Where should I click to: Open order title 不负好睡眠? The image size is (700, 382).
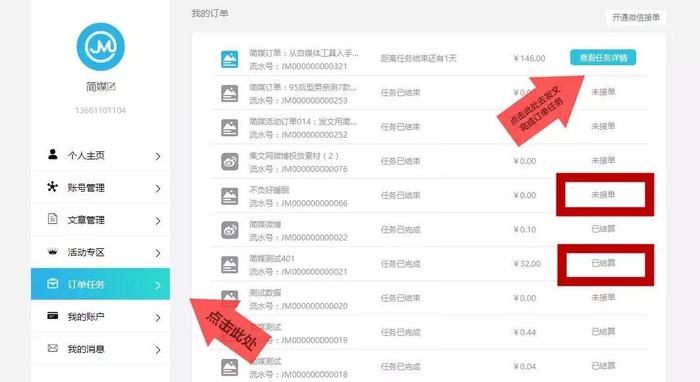(x=269, y=190)
